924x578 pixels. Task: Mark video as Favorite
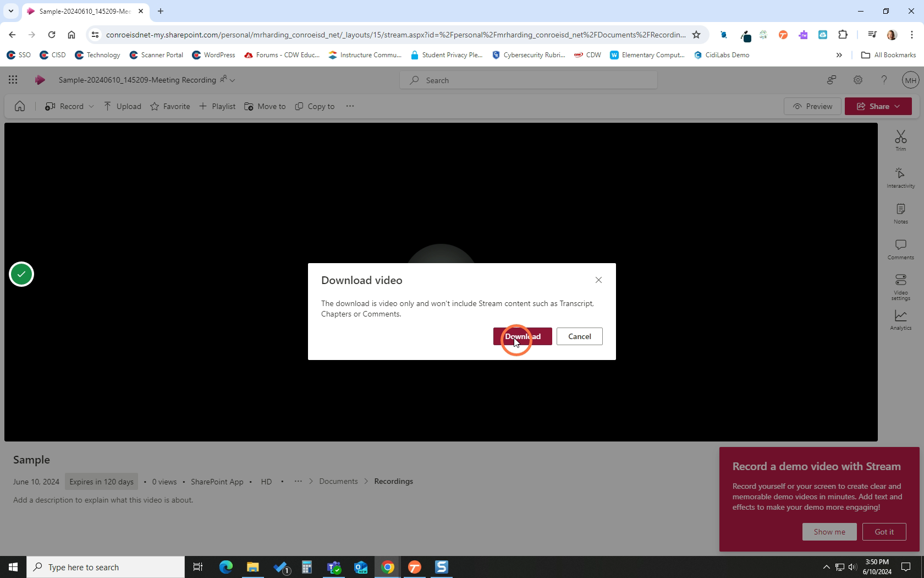tap(170, 106)
